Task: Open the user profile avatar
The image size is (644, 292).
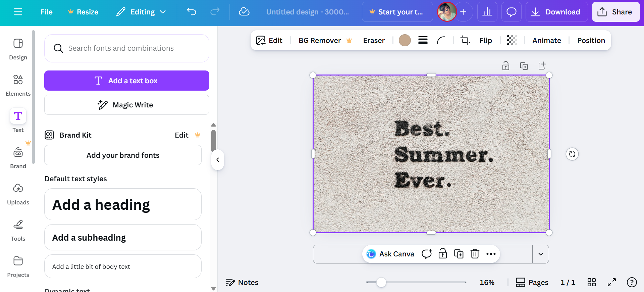Action: click(x=447, y=12)
